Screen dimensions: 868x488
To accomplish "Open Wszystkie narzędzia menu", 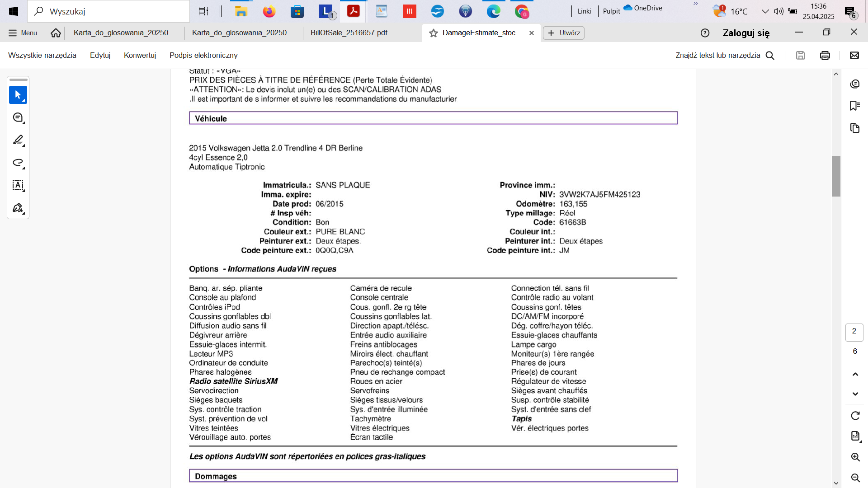I will point(42,55).
